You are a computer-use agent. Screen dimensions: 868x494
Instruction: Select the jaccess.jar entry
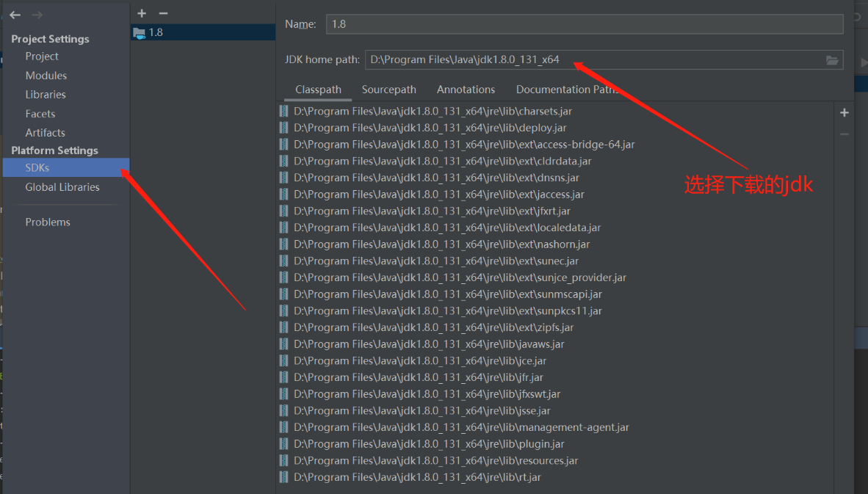[x=439, y=195]
